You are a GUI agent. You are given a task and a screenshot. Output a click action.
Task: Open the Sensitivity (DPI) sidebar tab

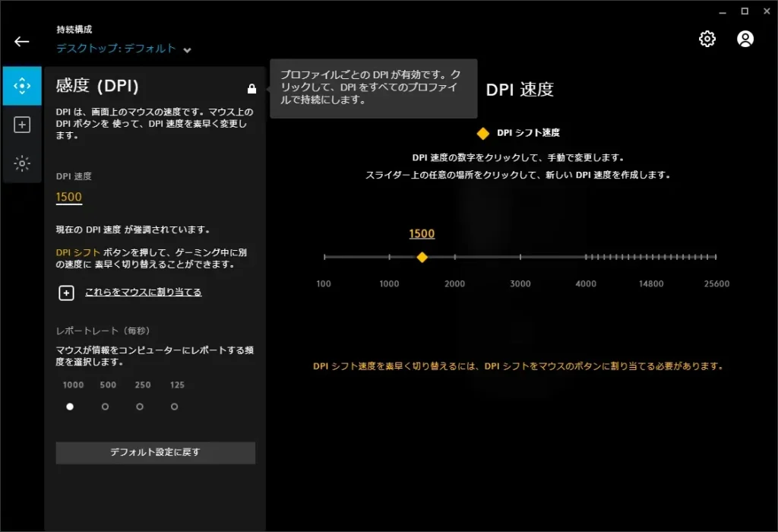[22, 86]
